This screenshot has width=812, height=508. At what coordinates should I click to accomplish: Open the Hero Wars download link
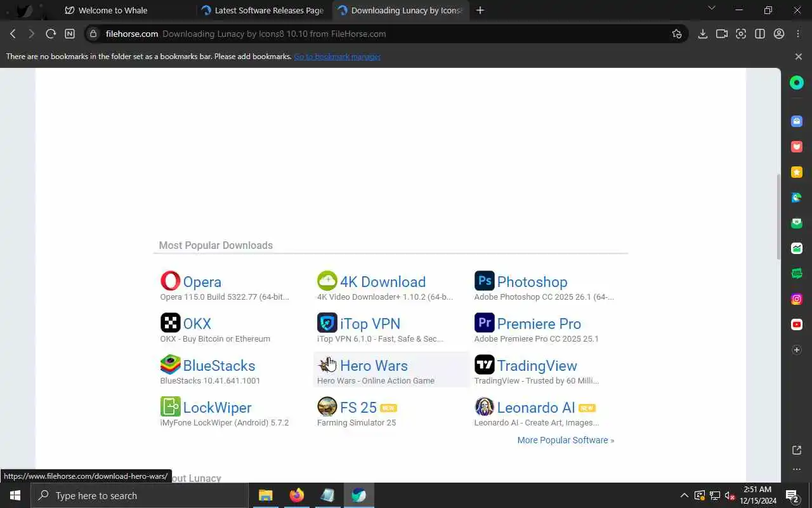click(x=374, y=366)
